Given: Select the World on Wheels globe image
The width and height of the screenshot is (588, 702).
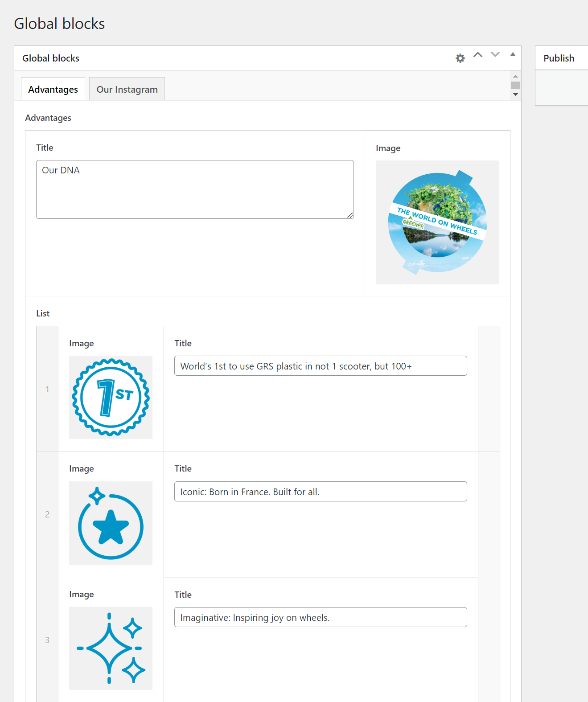Looking at the screenshot, I should tap(437, 222).
